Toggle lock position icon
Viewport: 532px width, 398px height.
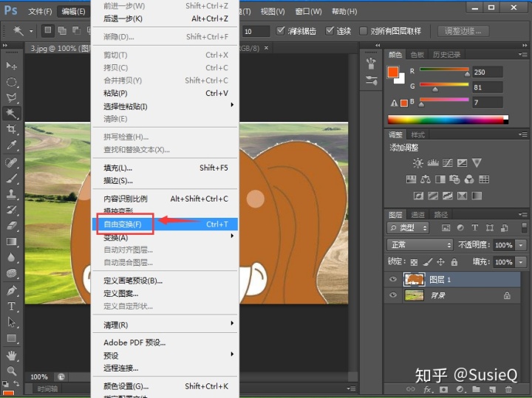coord(440,261)
